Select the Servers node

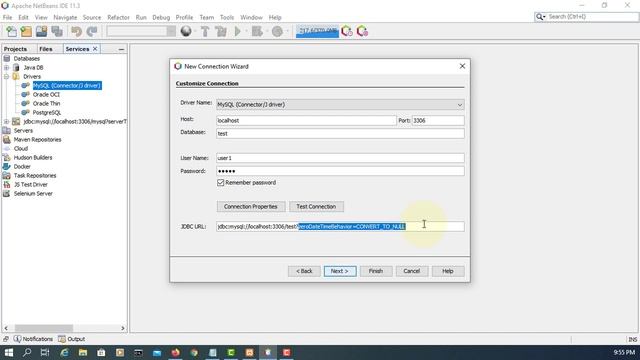tap(23, 131)
